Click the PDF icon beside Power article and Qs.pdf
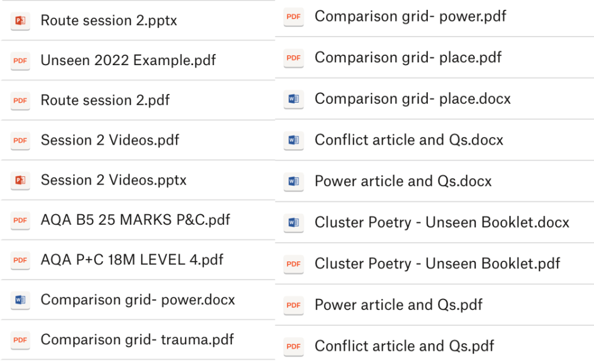 (x=294, y=305)
